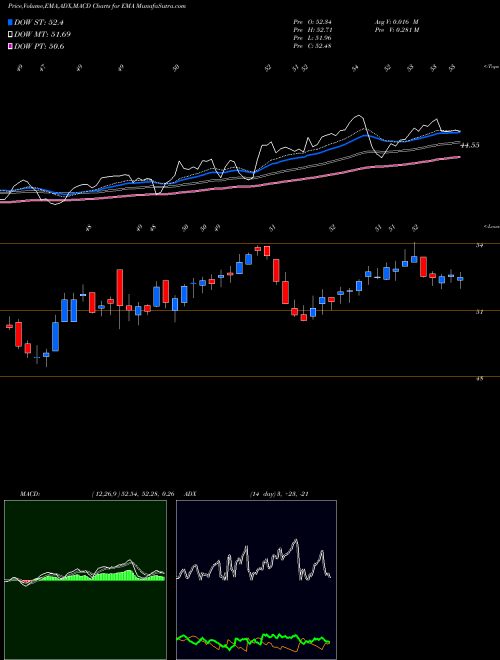
Task: Click inside the green MACD histogram chart
Action: 85,580
